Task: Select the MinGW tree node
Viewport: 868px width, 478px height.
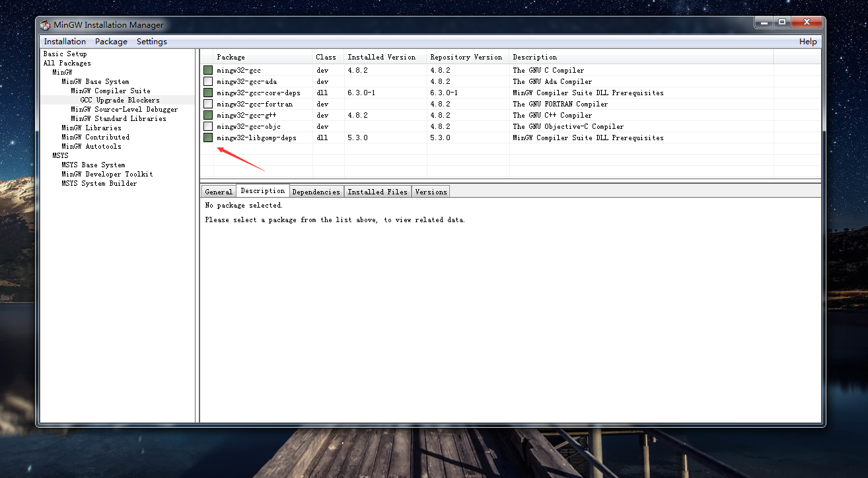Action: (x=62, y=72)
